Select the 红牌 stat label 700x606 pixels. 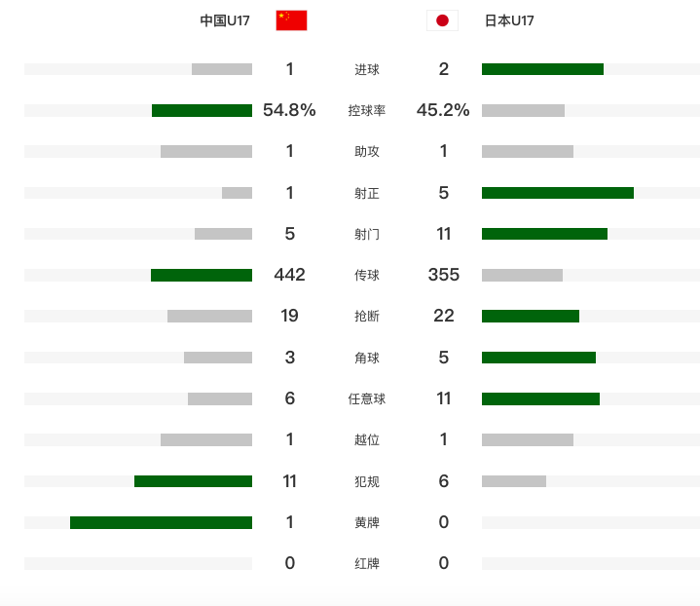[367, 563]
